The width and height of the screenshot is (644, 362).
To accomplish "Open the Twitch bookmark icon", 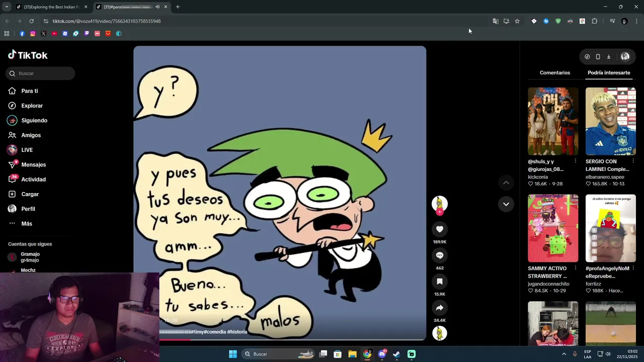I will click(x=87, y=34).
